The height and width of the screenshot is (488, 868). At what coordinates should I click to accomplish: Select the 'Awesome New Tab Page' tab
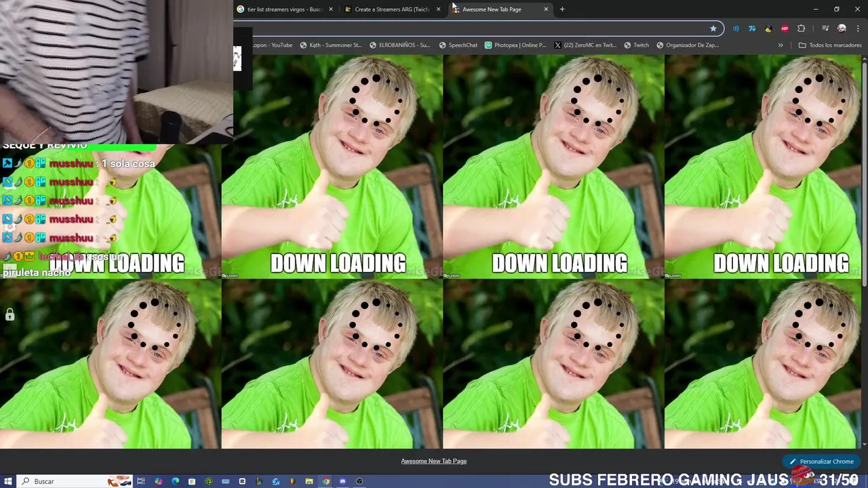point(500,9)
